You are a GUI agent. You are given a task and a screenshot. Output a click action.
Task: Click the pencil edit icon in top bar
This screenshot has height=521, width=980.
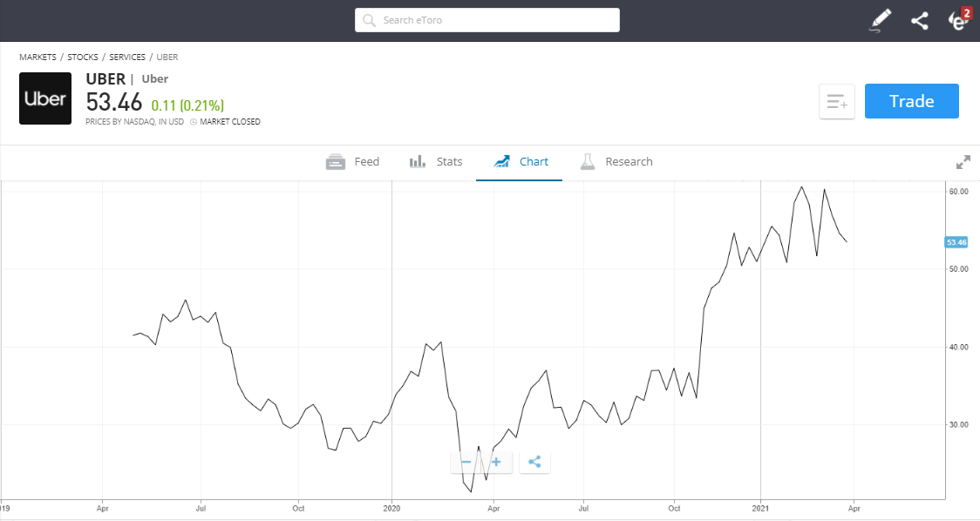pos(881,20)
